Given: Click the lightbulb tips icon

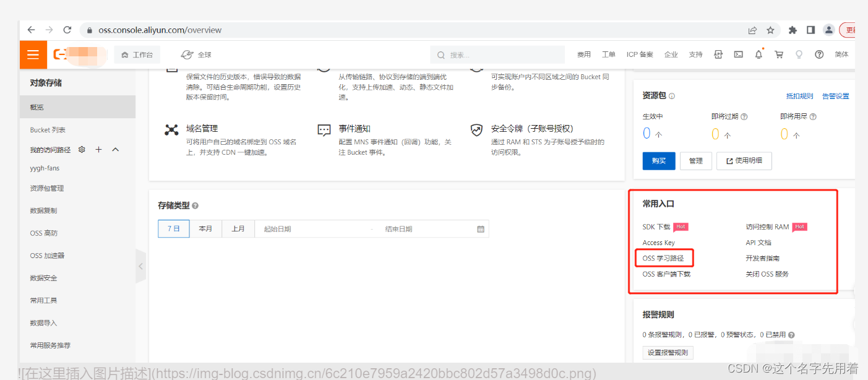Looking at the screenshot, I should [x=799, y=54].
